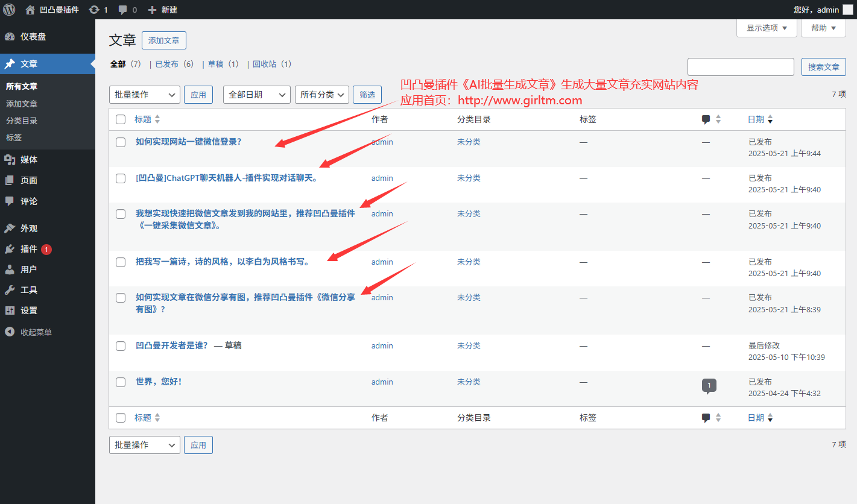
Task: Open the 仪表盘 dashboard icon
Action: [10, 37]
